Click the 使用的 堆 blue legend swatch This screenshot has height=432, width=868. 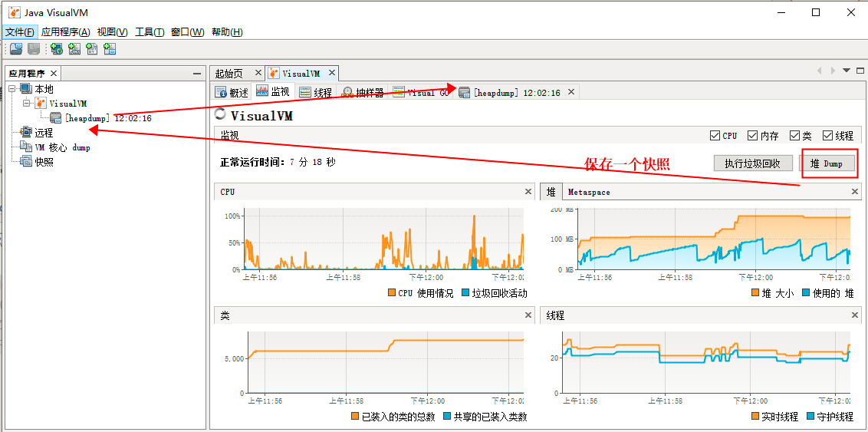point(806,293)
